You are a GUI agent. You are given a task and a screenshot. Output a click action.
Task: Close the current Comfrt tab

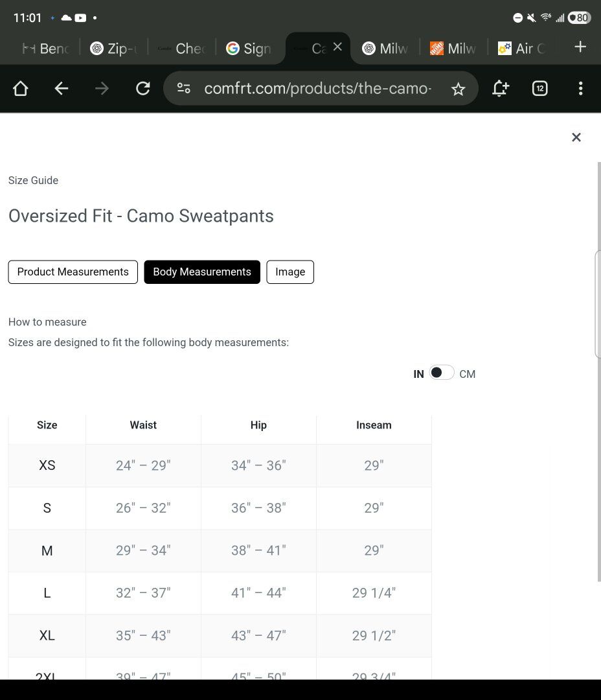pyautogui.click(x=337, y=47)
